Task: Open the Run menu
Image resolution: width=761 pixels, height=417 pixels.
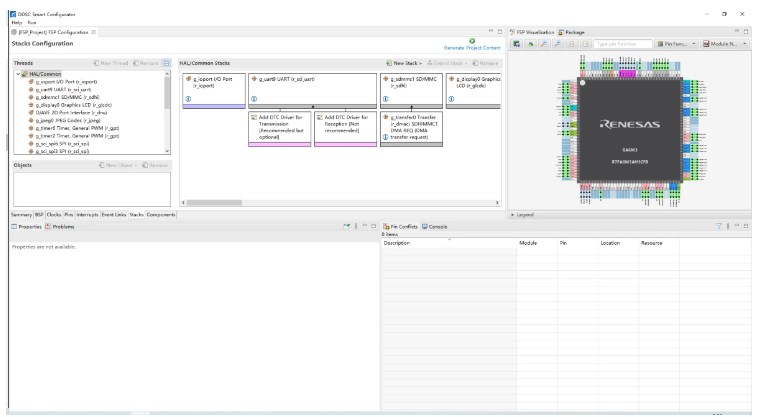Action: pyautogui.click(x=32, y=22)
